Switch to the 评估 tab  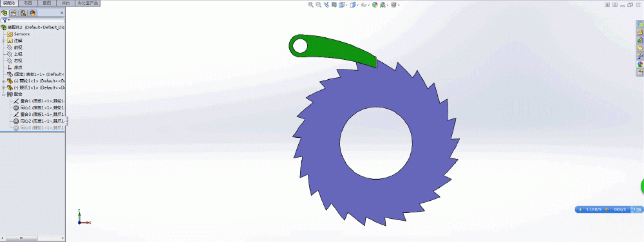[x=65, y=3]
